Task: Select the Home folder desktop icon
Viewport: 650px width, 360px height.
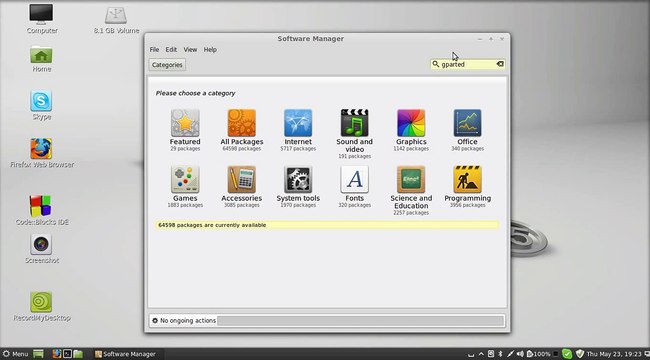Action: [x=41, y=59]
